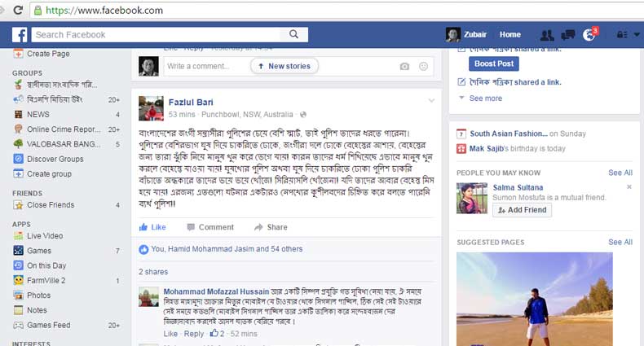This screenshot has width=644, height=346.
Task: Open the messages icon
Action: click(x=568, y=35)
